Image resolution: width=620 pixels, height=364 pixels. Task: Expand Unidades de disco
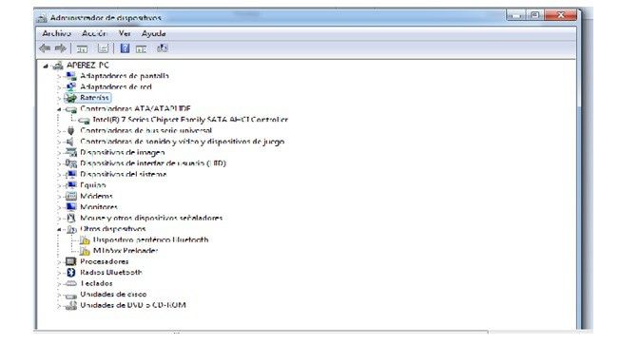click(59, 295)
